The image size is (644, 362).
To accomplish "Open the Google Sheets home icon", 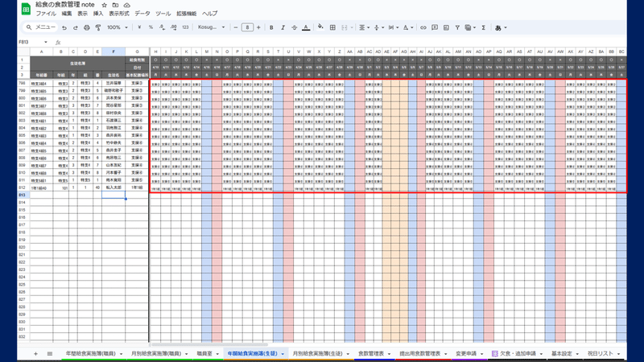I will (26, 9).
